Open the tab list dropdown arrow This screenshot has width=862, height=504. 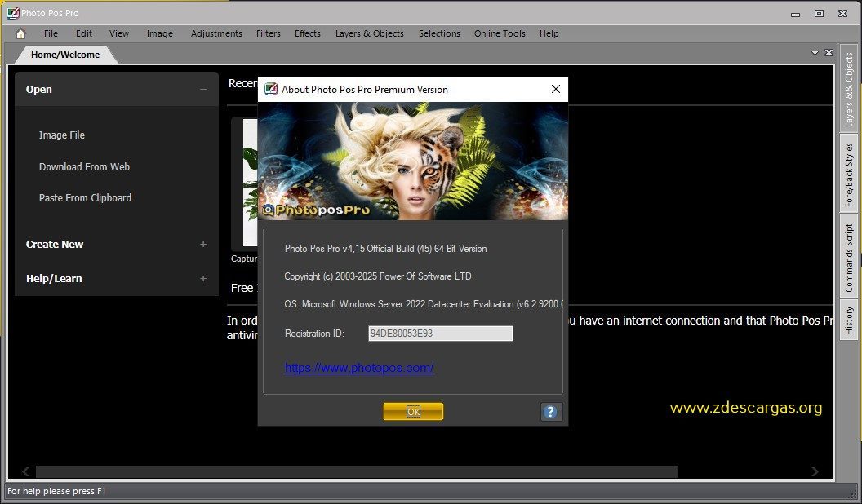pos(815,53)
